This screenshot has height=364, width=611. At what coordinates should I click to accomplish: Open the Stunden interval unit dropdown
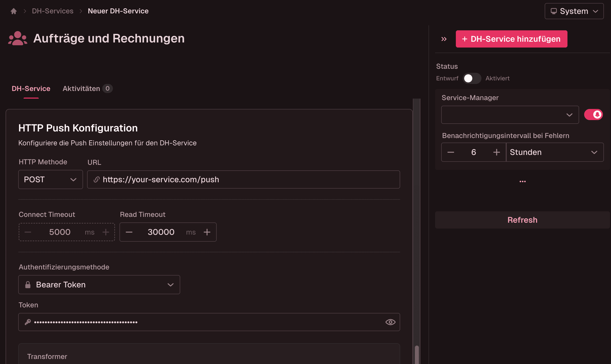tap(554, 152)
